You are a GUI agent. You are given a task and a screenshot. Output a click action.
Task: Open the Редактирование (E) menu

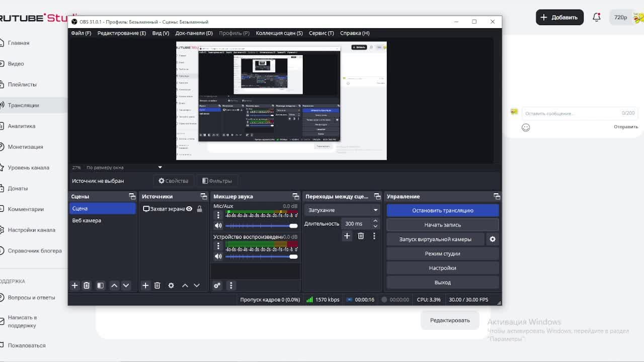tap(122, 33)
